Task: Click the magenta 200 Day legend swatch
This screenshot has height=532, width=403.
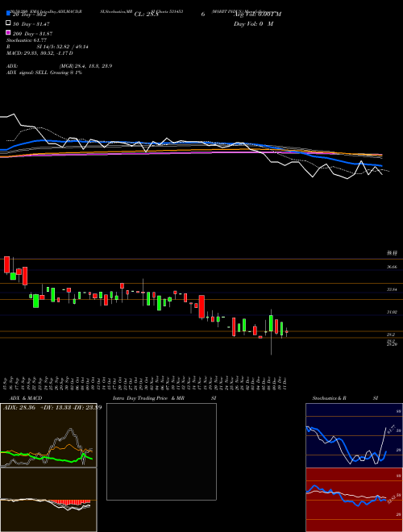Action: click(9, 32)
